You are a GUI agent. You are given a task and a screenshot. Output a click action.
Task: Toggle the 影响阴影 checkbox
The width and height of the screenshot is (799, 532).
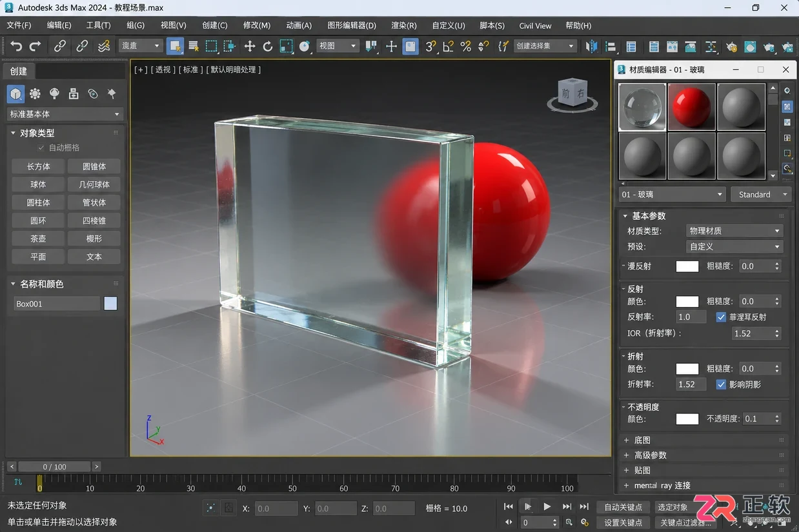click(x=722, y=384)
